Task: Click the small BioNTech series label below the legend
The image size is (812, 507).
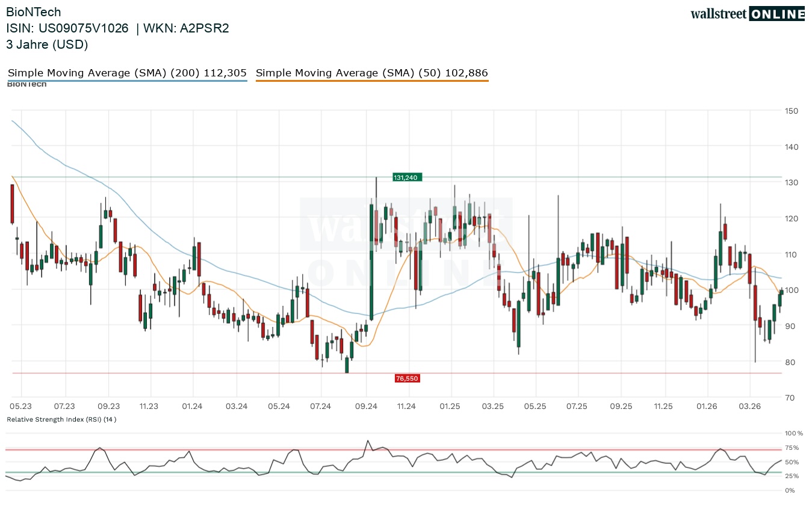Action: point(26,84)
